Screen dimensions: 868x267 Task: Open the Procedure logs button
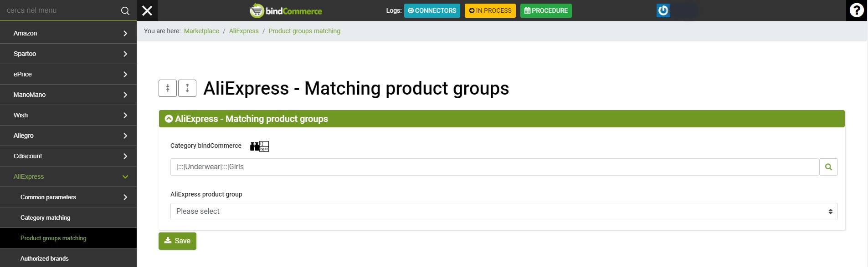(546, 10)
